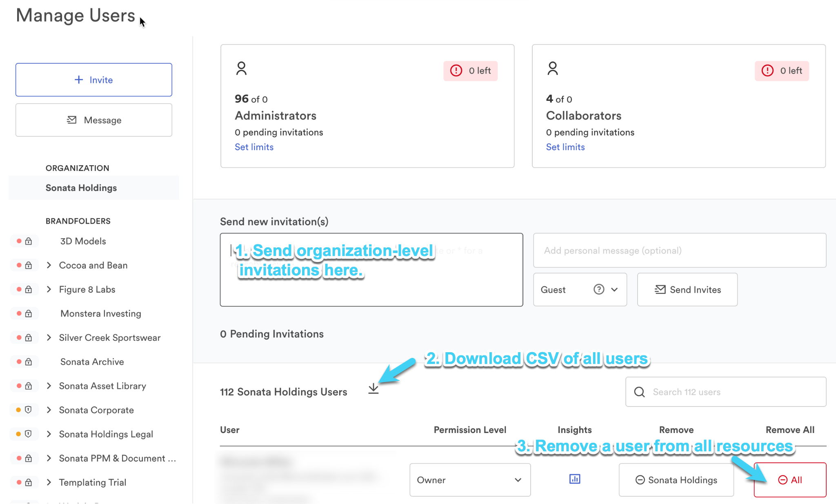Viewport: 836px width, 504px height.
Task: Open Cocoa and Bean brandfolder
Action: coord(93,265)
